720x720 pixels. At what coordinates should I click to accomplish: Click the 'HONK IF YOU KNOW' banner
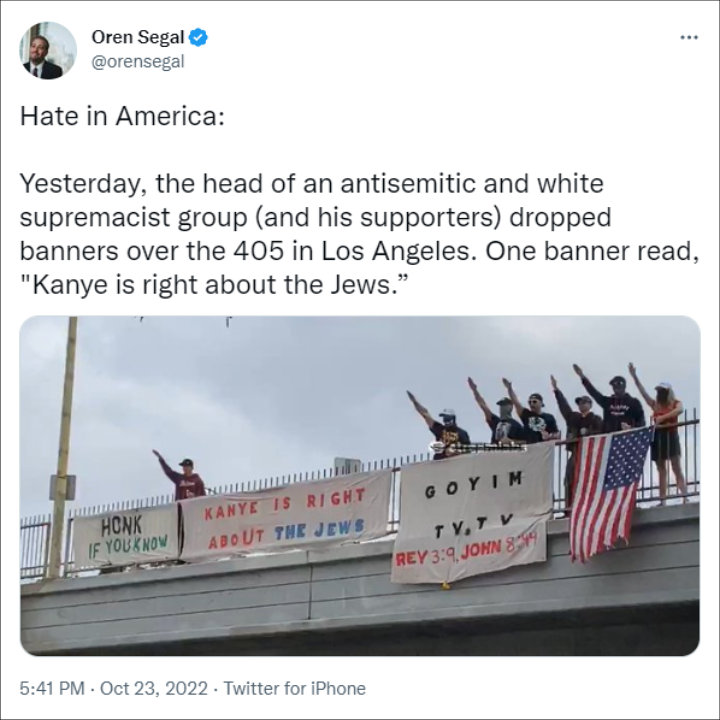point(125,532)
